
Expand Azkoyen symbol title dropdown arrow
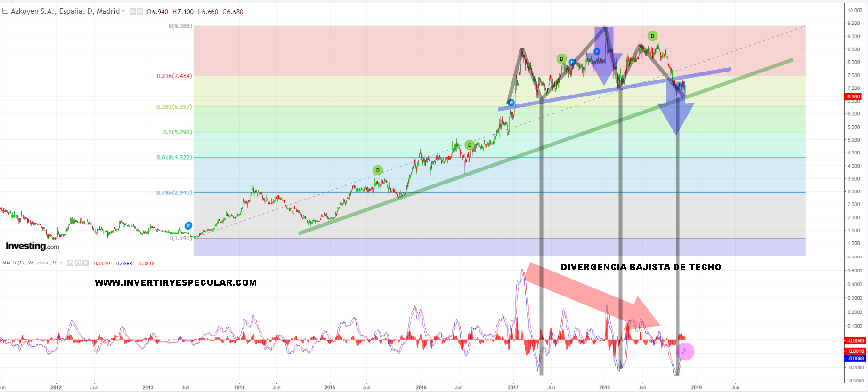[x=124, y=11]
